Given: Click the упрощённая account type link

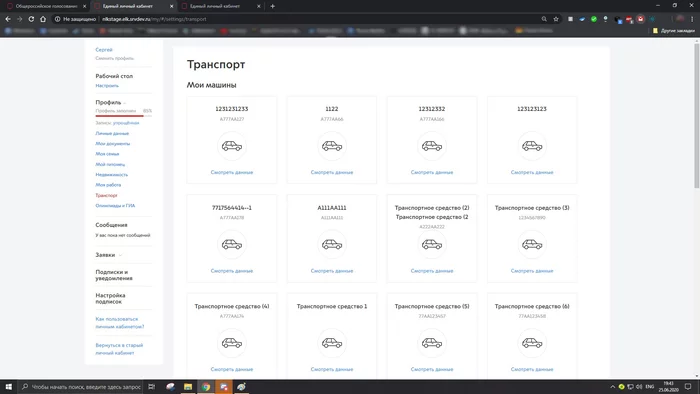Looking at the screenshot, I should click(126, 123).
